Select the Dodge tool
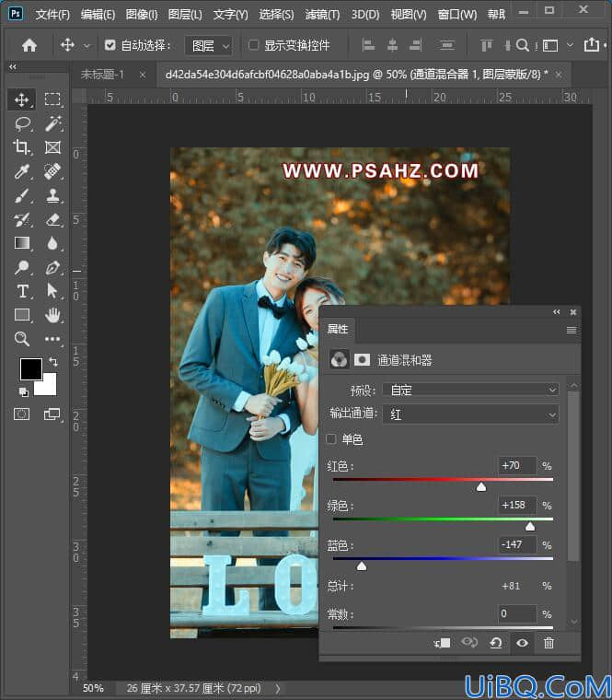612x700 pixels. (x=21, y=267)
